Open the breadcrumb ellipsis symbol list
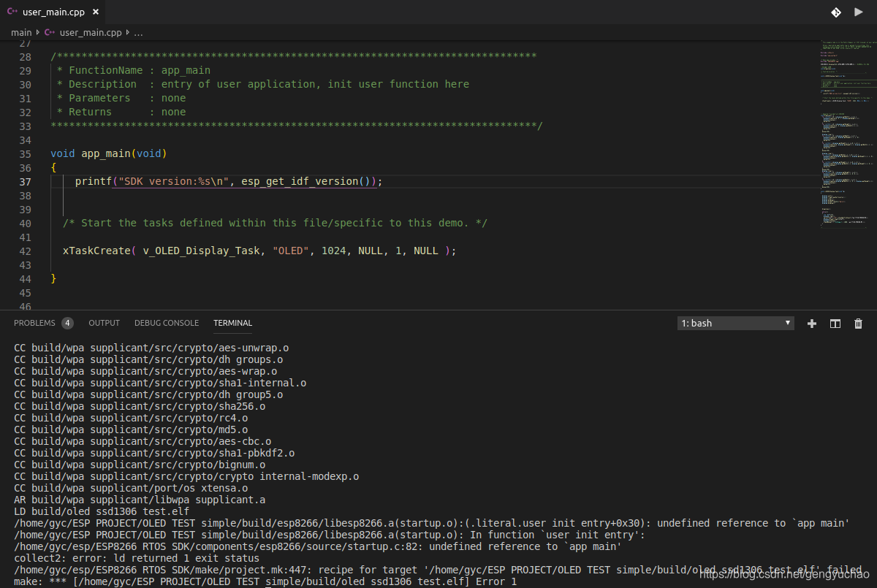 (139, 32)
